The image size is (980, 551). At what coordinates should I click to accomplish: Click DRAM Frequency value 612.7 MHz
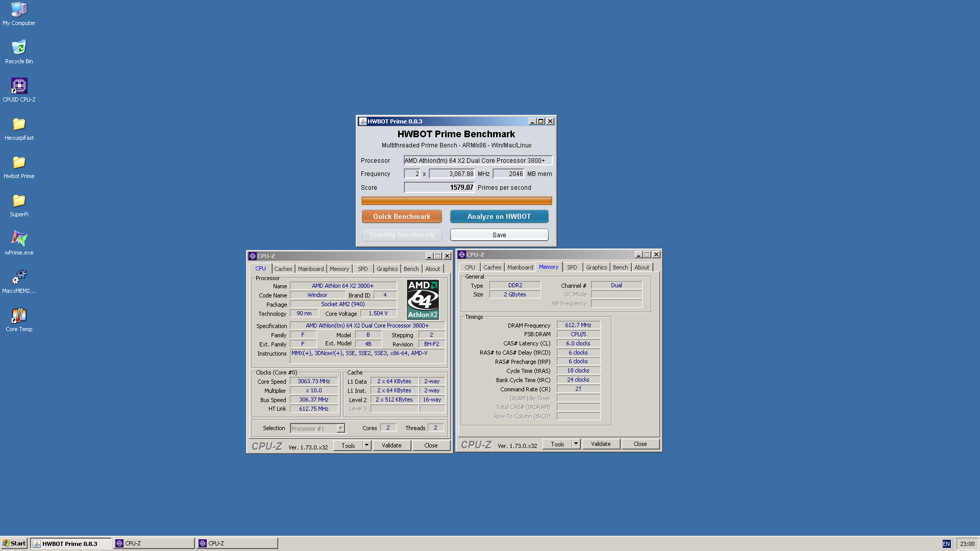point(578,325)
